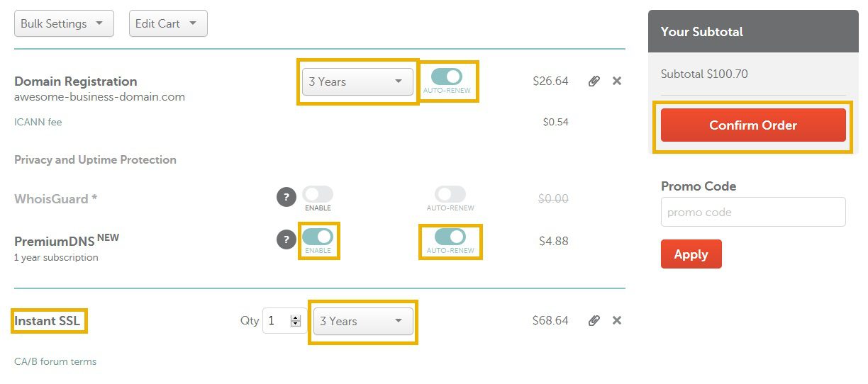Screen dimensions: 868x384
Task: Remove Domain Registration with X icon
Action: (x=617, y=81)
